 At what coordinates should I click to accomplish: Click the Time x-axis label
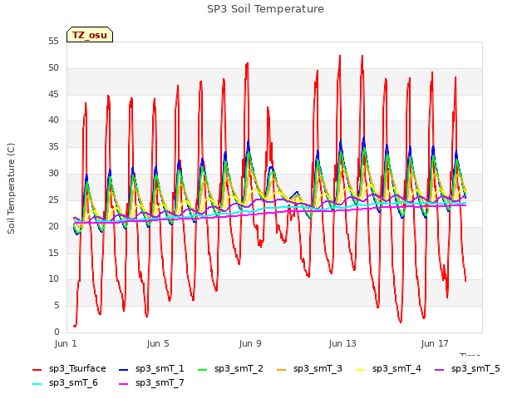[x=470, y=355]
